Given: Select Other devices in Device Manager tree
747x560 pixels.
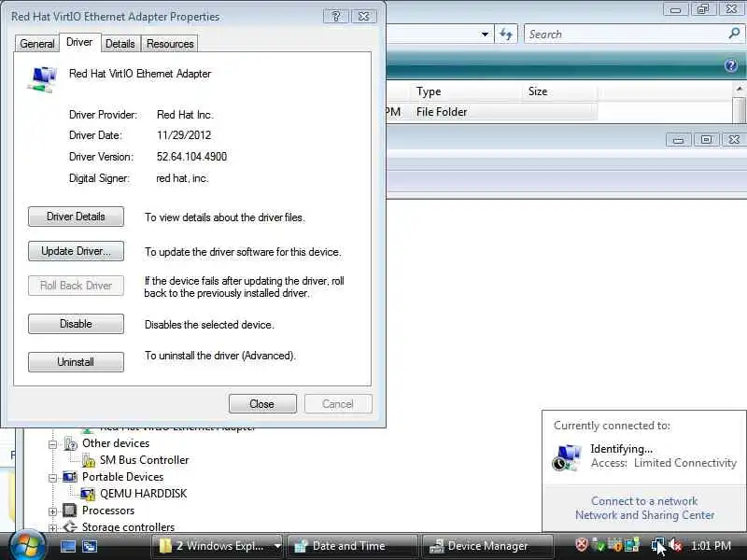Looking at the screenshot, I should [116, 443].
